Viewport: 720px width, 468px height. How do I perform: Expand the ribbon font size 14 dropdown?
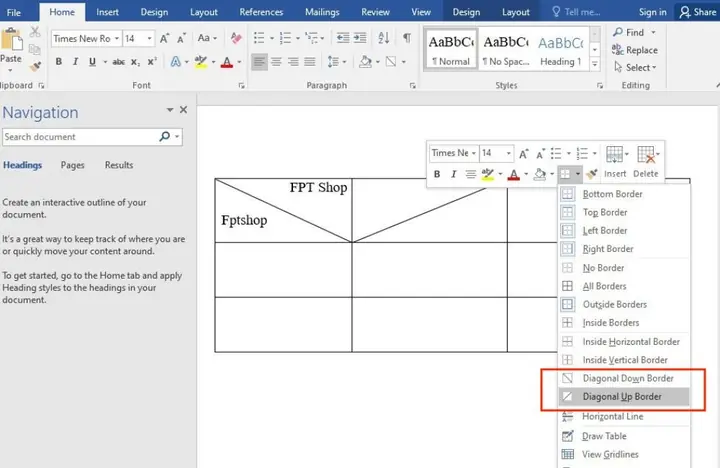(150, 39)
